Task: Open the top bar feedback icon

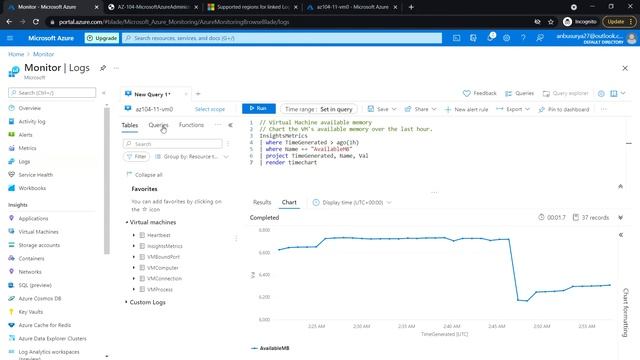Action: pyautogui.click(x=540, y=38)
